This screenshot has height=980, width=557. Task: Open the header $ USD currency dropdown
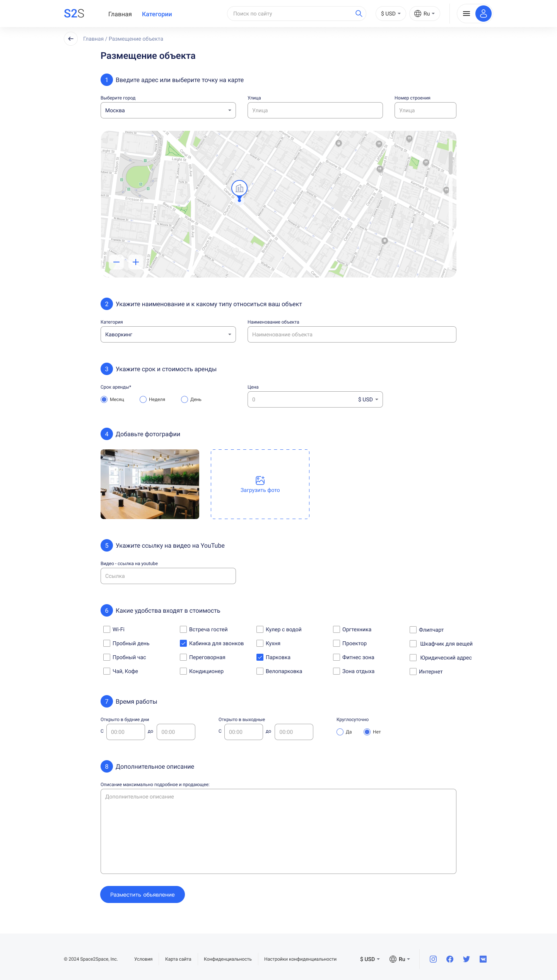(x=391, y=14)
